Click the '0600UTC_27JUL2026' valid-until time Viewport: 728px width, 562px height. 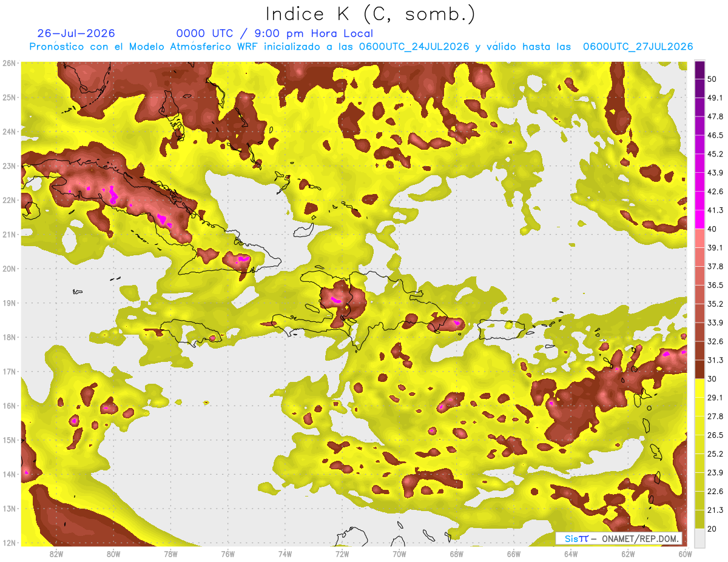click(x=638, y=47)
